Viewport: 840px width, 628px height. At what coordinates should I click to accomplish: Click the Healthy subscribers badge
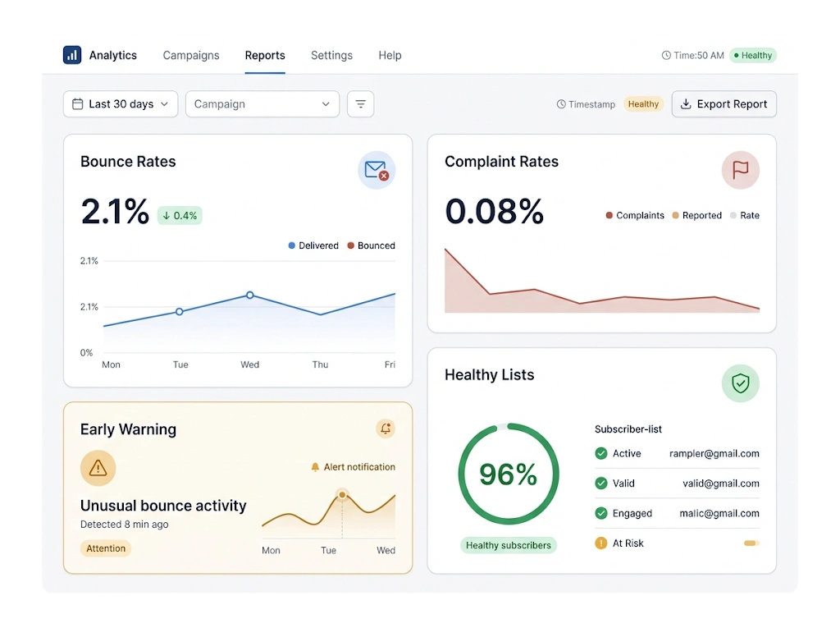point(508,545)
